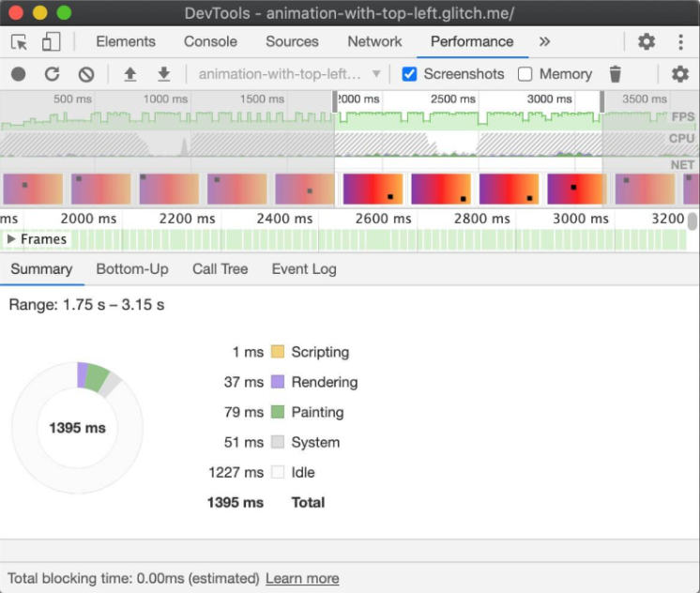Screen dimensions: 700x593
Task: Open the Sources tab
Action: pos(292,41)
